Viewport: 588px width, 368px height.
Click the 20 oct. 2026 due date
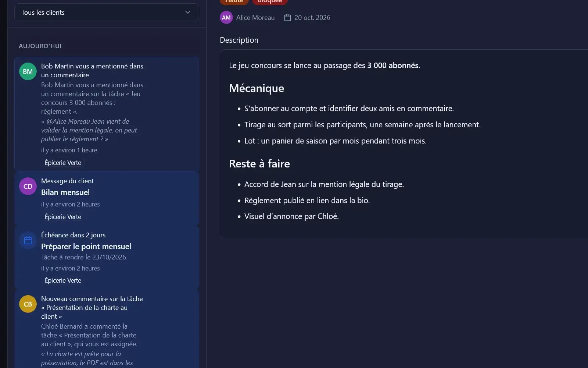312,17
